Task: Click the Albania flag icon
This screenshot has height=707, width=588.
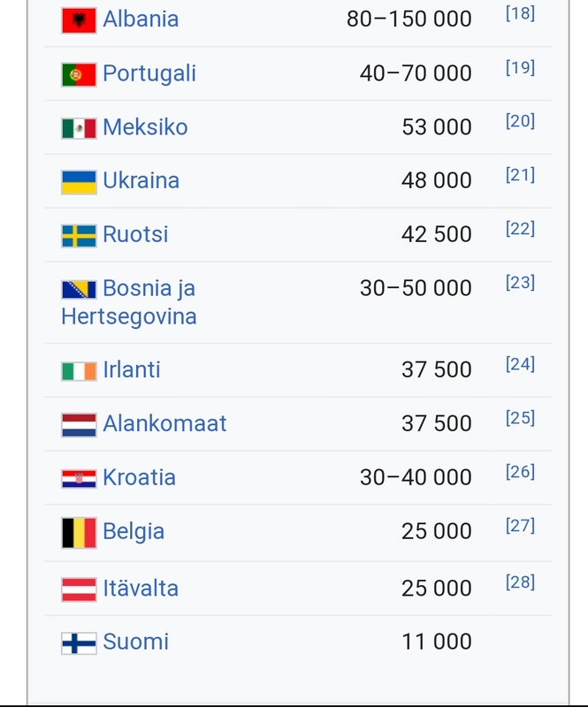Action: pyautogui.click(x=79, y=19)
